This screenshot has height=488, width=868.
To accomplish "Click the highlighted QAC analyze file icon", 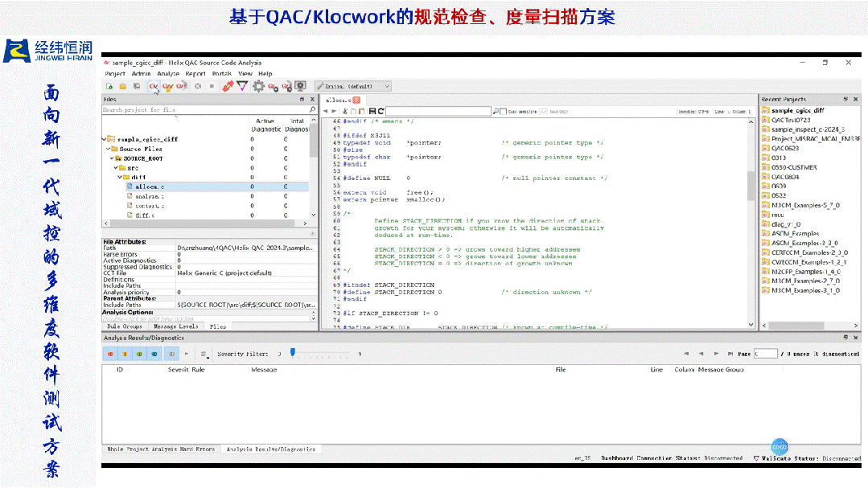I will click(x=154, y=86).
